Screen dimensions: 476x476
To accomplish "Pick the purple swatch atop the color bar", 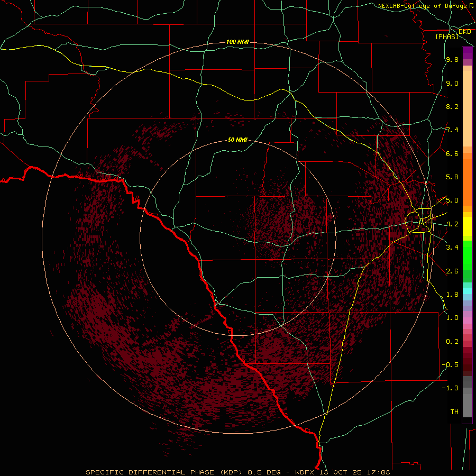I will tap(467, 53).
